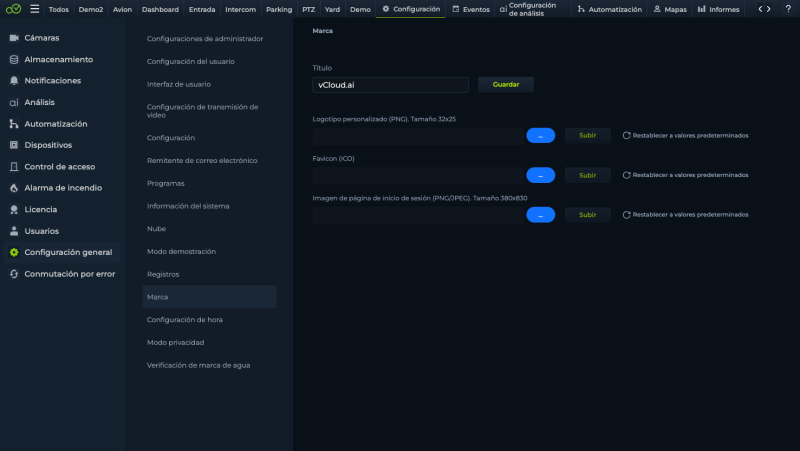Click the Conmutación por error icon
This screenshot has width=800, height=451.
click(14, 274)
